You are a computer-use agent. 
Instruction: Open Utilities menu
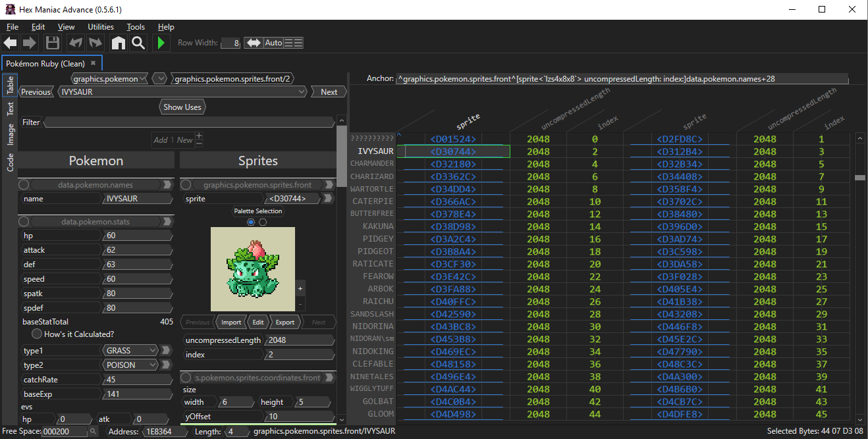click(101, 27)
